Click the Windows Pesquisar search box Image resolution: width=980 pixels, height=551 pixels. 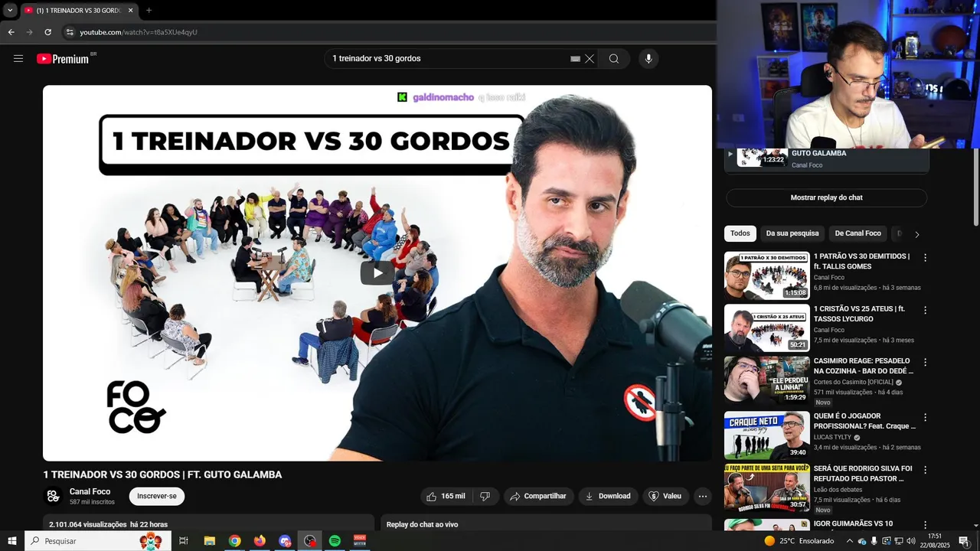tap(99, 541)
